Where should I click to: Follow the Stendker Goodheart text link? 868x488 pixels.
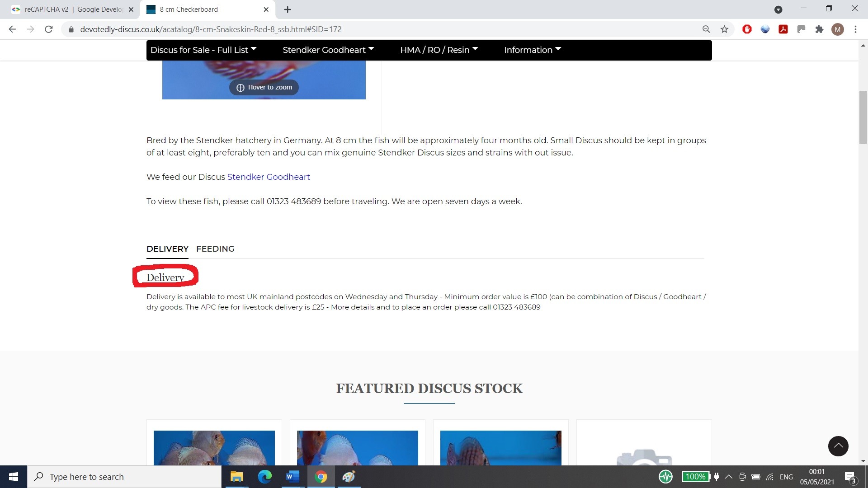coord(269,177)
